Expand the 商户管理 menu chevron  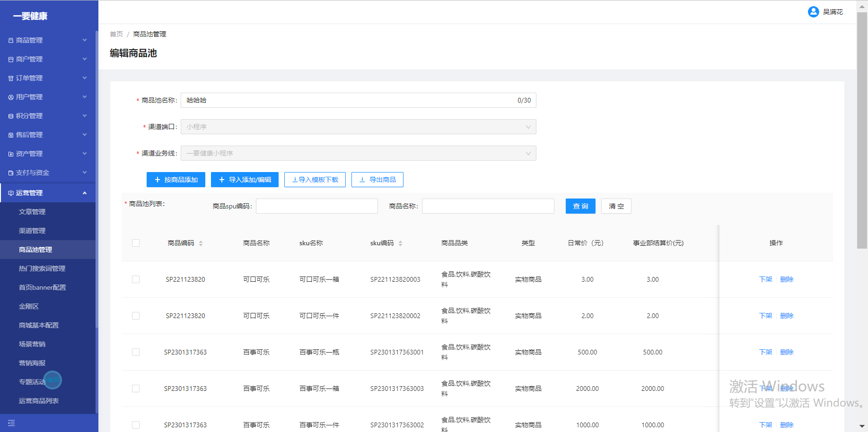click(x=85, y=59)
